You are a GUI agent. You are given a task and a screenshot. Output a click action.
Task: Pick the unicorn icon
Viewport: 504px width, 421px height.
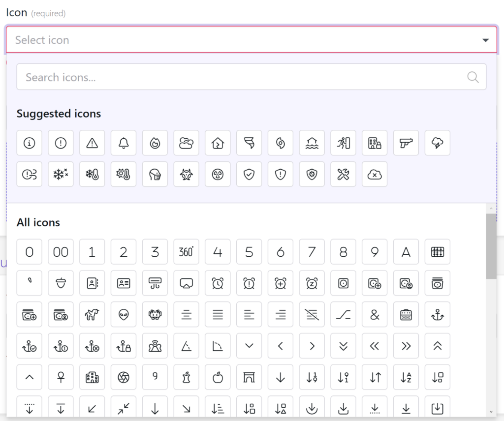(92, 315)
